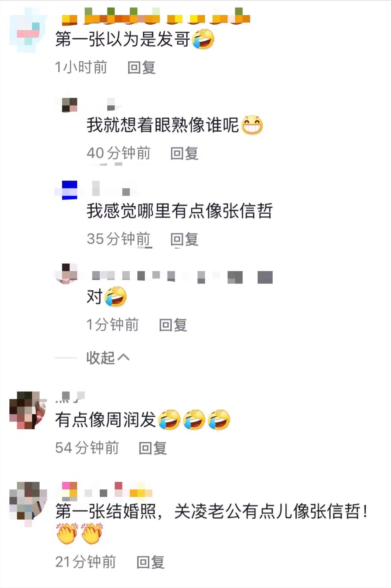Open the top commenter's pixelated username
391x588 pixels.
pos(156,16)
